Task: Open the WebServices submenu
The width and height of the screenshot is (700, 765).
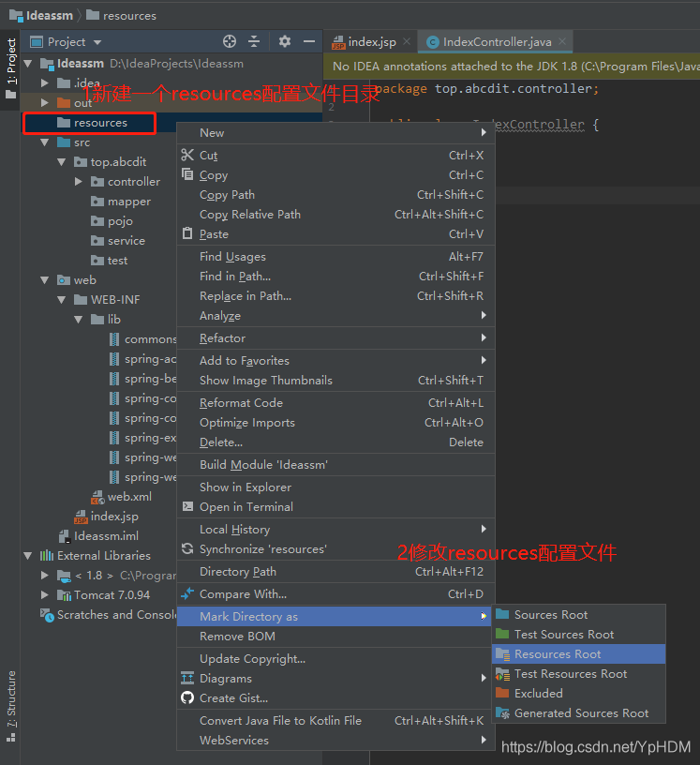Action: (x=335, y=740)
